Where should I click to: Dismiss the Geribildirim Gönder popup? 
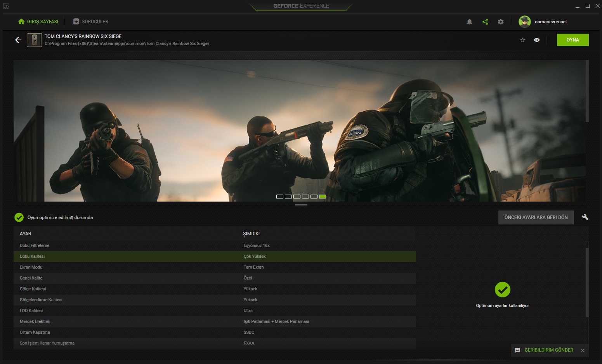(x=583, y=350)
